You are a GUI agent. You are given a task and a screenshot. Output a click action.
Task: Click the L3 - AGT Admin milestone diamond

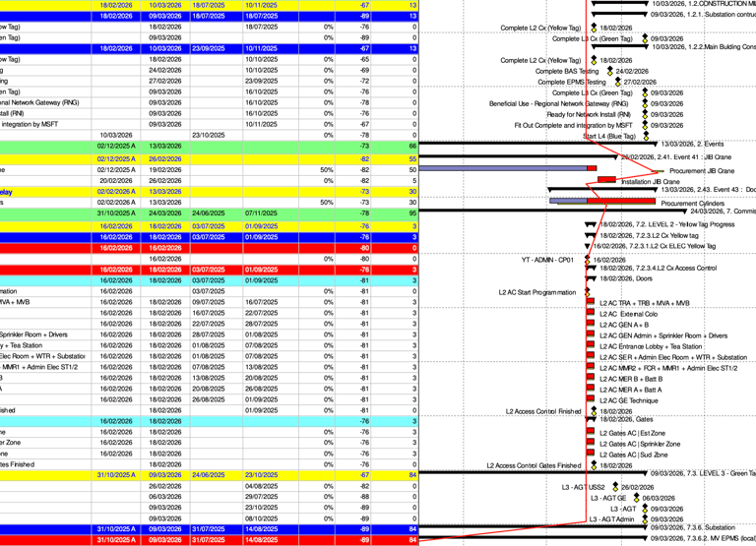pos(645,519)
